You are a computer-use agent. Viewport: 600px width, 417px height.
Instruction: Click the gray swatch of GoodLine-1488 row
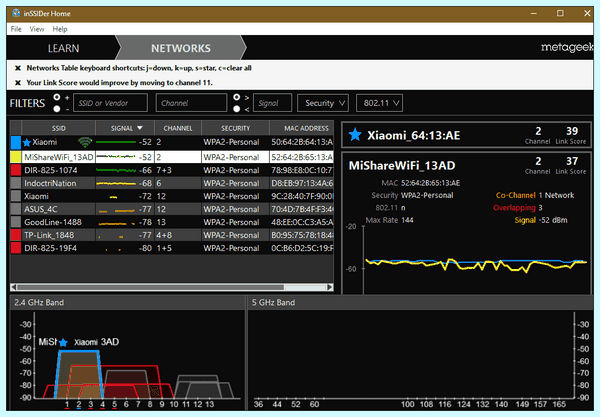point(16,222)
